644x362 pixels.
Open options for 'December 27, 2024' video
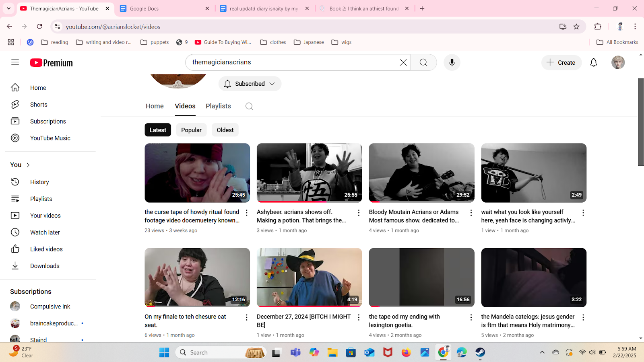(x=359, y=317)
